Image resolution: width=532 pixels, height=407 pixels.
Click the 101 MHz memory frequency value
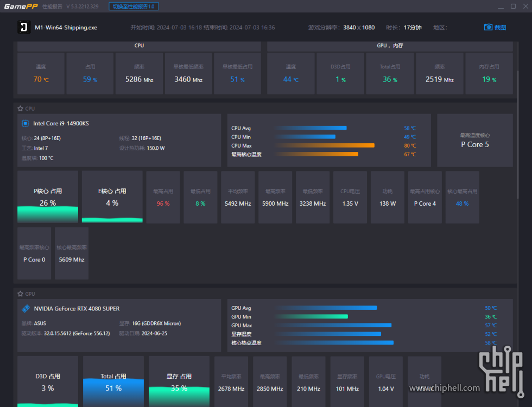[347, 389]
